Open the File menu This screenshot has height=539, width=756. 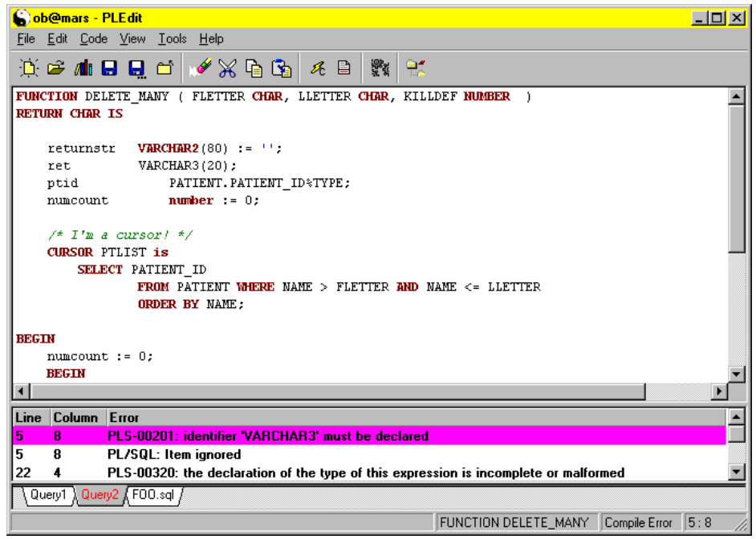click(26, 38)
